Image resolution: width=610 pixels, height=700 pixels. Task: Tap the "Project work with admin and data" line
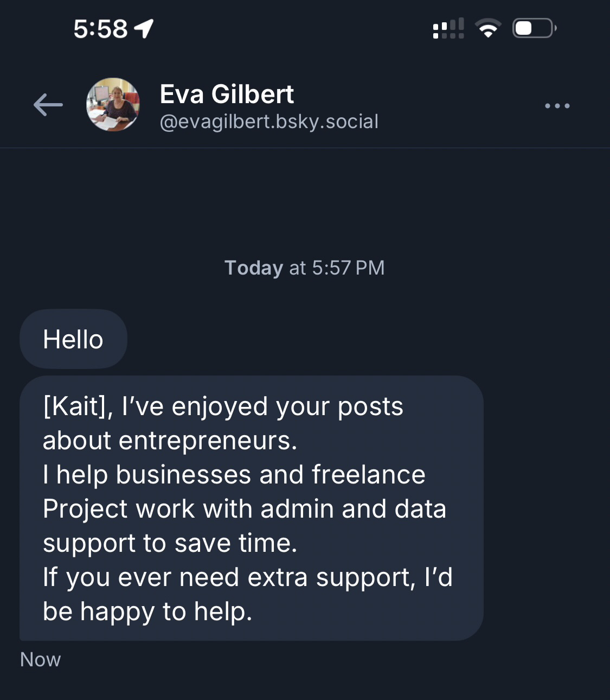tap(245, 509)
